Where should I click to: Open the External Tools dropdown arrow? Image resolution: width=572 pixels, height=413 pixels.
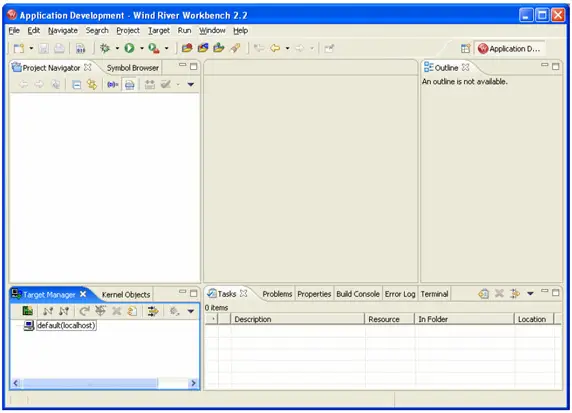click(166, 48)
